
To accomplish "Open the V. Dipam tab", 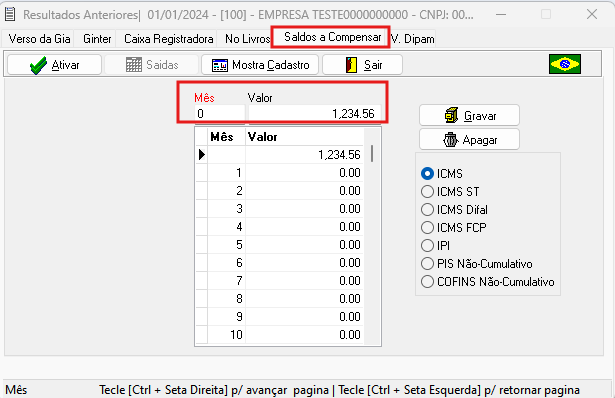I will click(413, 39).
